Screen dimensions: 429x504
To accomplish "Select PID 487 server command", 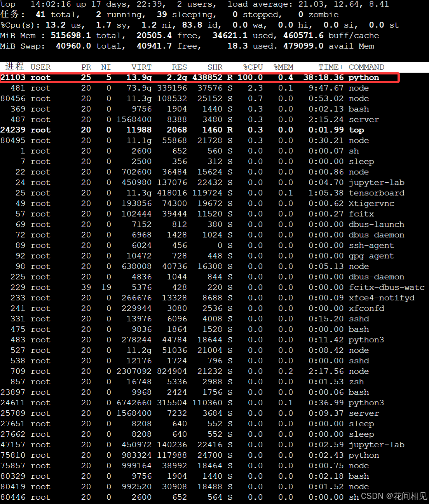I will (364, 119).
